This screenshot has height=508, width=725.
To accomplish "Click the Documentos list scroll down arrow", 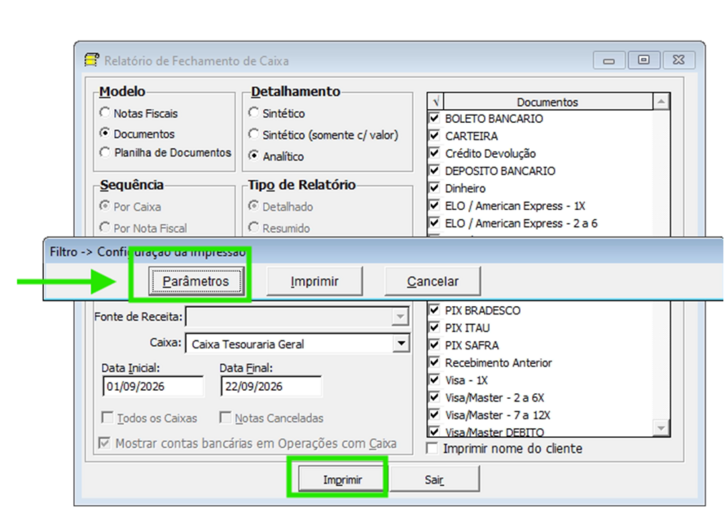I will tap(661, 428).
